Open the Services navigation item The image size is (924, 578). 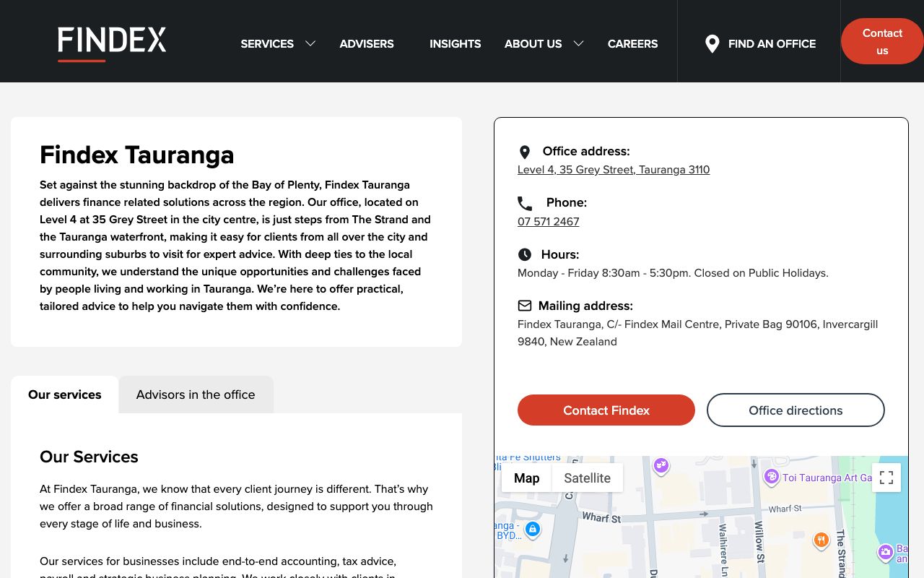pos(267,43)
